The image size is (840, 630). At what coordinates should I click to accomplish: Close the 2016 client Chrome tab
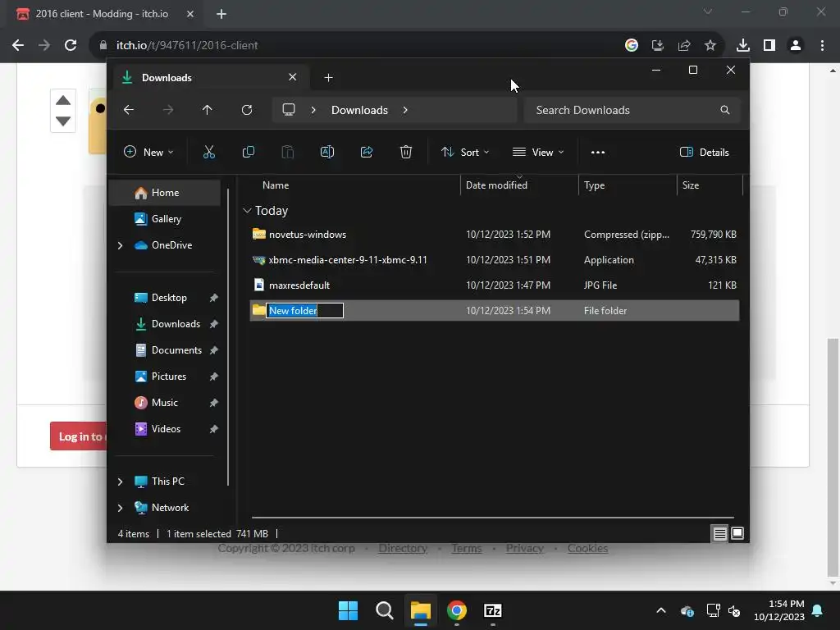[190, 14]
